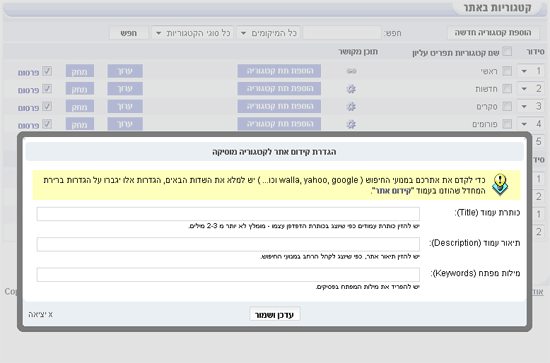
Task: Toggle the פרסום checkbox in חדשות row
Action: [47, 89]
